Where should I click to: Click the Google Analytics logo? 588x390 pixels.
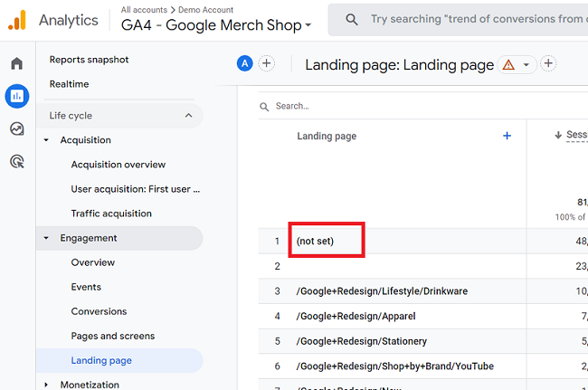[17, 20]
